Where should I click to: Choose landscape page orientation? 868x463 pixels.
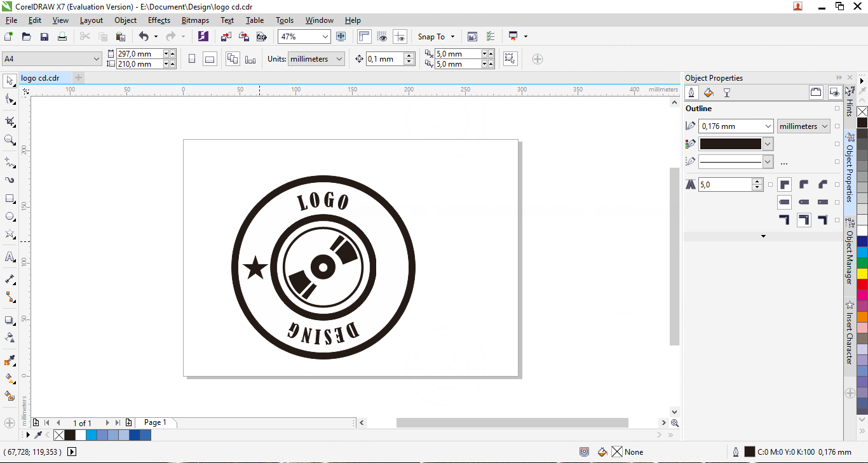coord(210,59)
